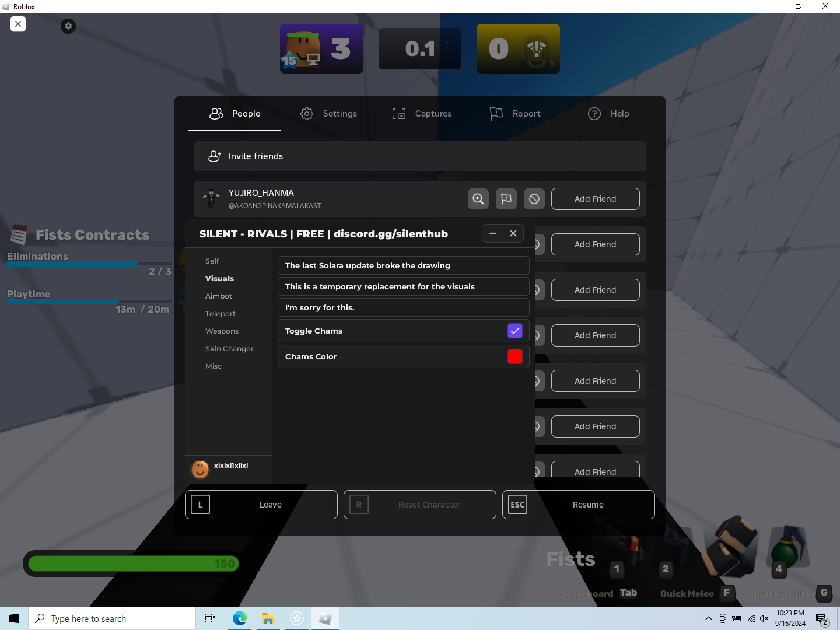Select the fists melee icon in the hotbar
Screen dimensions: 840x630
click(x=730, y=545)
